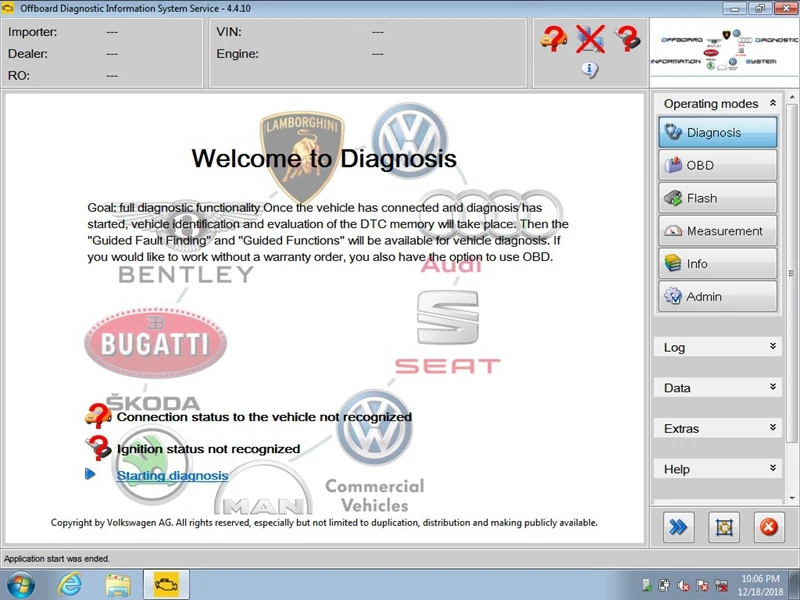Open the blue info bubble icon
Screen dimensions: 800x600
590,69
